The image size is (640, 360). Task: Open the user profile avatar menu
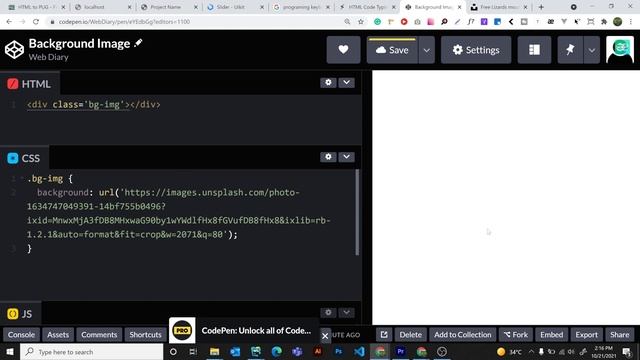point(620,50)
